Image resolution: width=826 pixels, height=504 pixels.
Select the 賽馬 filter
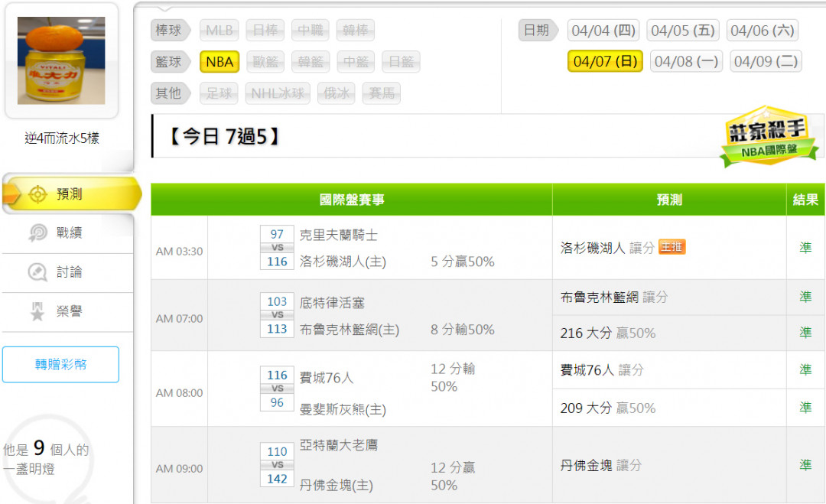(x=382, y=93)
